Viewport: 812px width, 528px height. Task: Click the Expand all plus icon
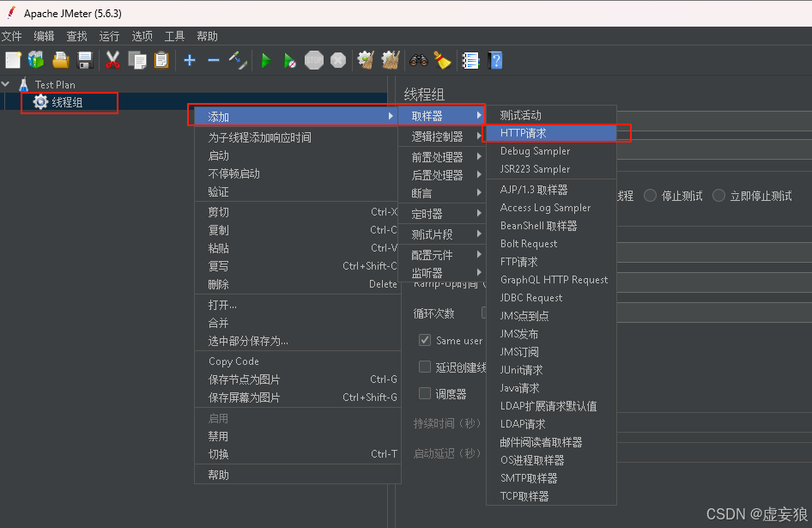coord(190,60)
